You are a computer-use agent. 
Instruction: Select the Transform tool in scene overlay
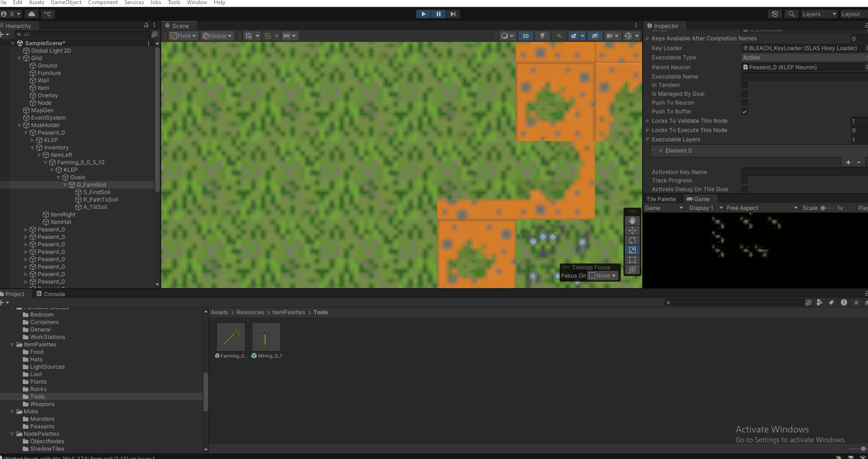[632, 270]
